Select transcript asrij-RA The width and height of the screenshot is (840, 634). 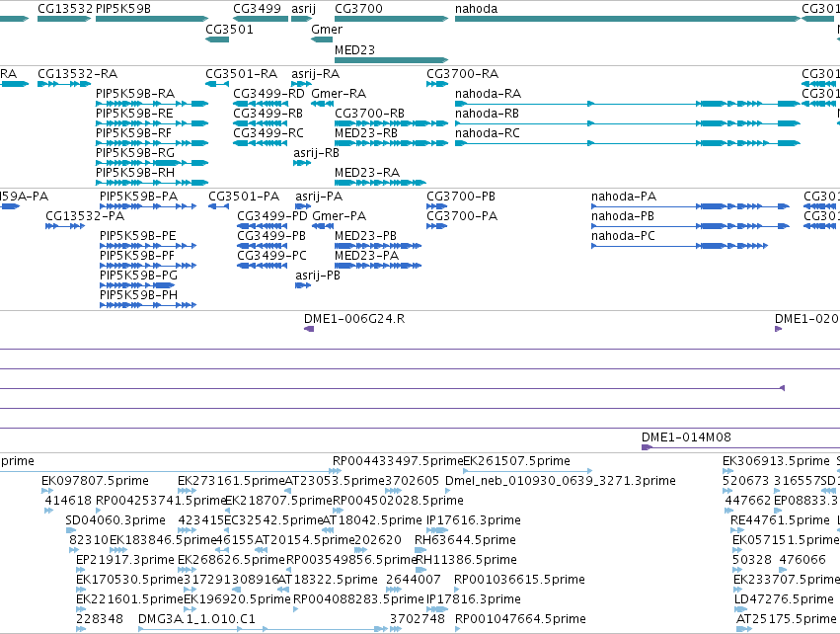[x=316, y=74]
